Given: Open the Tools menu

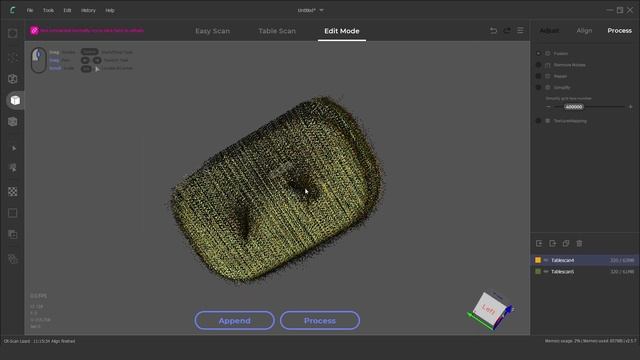Looking at the screenshot, I should [48, 10].
